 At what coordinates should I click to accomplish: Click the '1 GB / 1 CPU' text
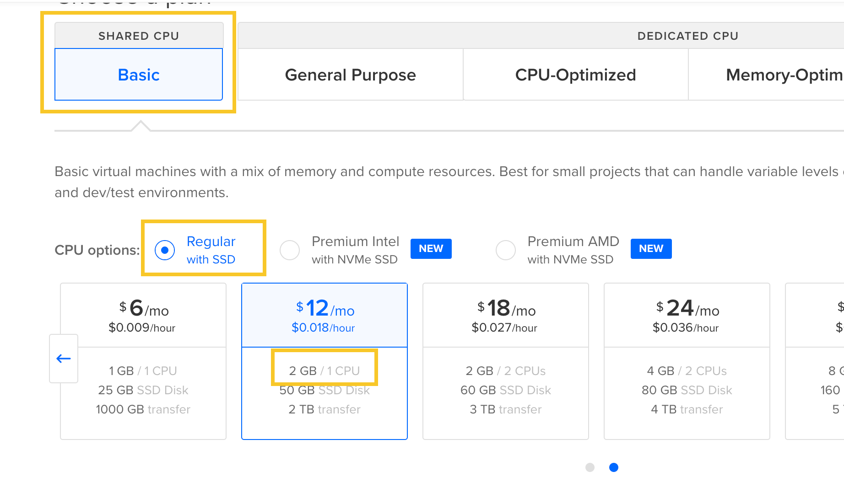coord(143,371)
